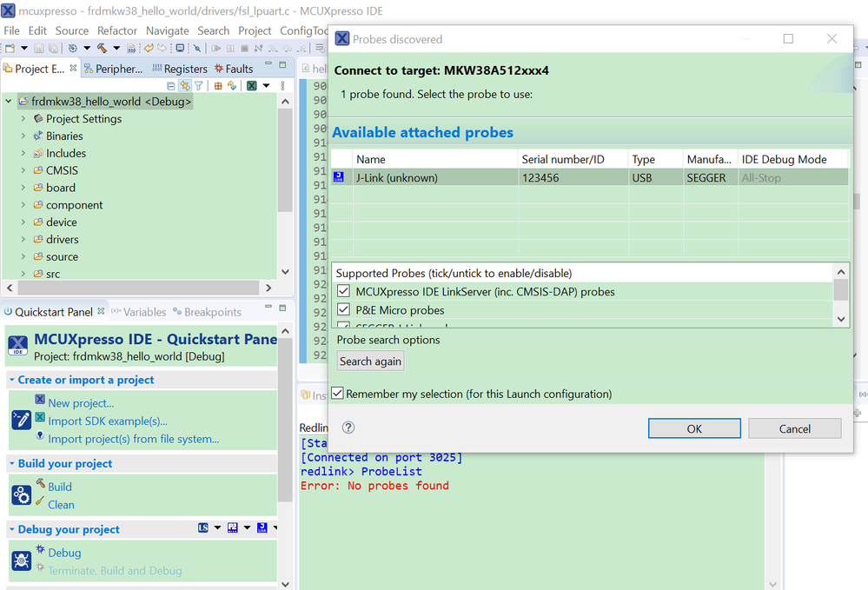Click the IDE Debug Mode column header
The height and width of the screenshot is (590, 868).
pos(792,159)
